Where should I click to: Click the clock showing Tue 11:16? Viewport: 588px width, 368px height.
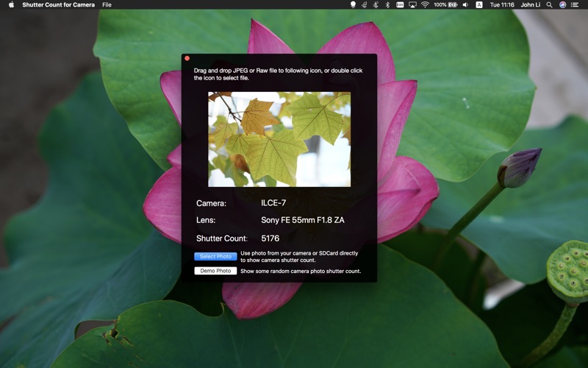tap(502, 5)
